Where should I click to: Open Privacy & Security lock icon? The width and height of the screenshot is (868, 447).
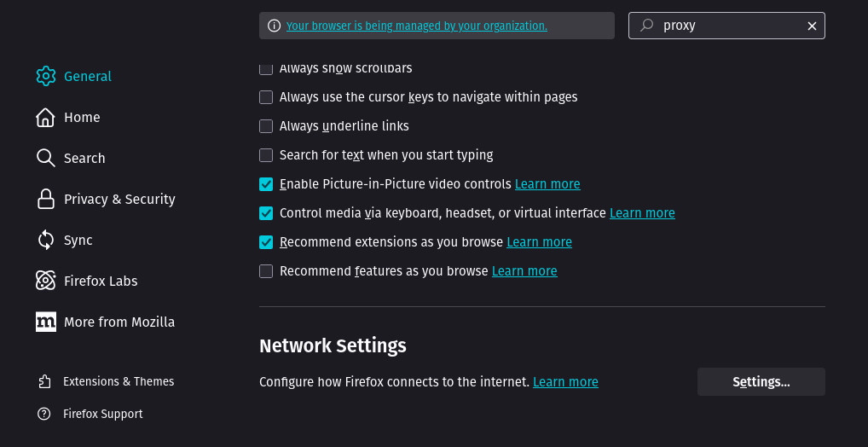tap(46, 199)
